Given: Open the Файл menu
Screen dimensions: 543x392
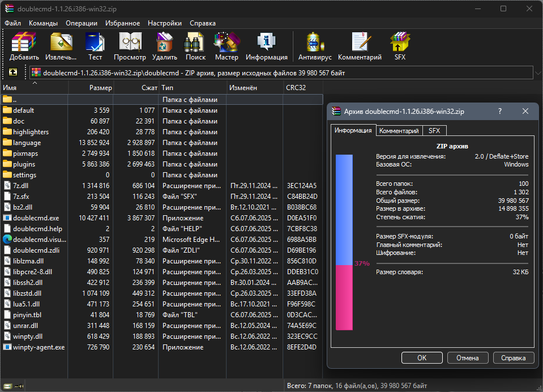Looking at the screenshot, I should pyautogui.click(x=13, y=23).
